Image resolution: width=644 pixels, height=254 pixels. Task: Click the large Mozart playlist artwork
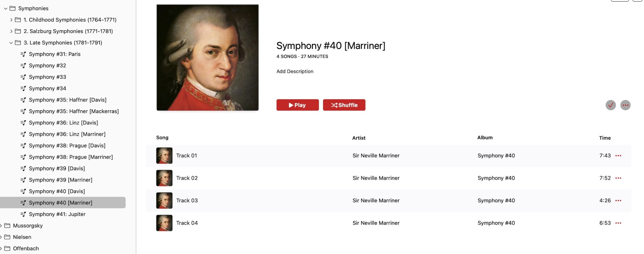pos(207,58)
